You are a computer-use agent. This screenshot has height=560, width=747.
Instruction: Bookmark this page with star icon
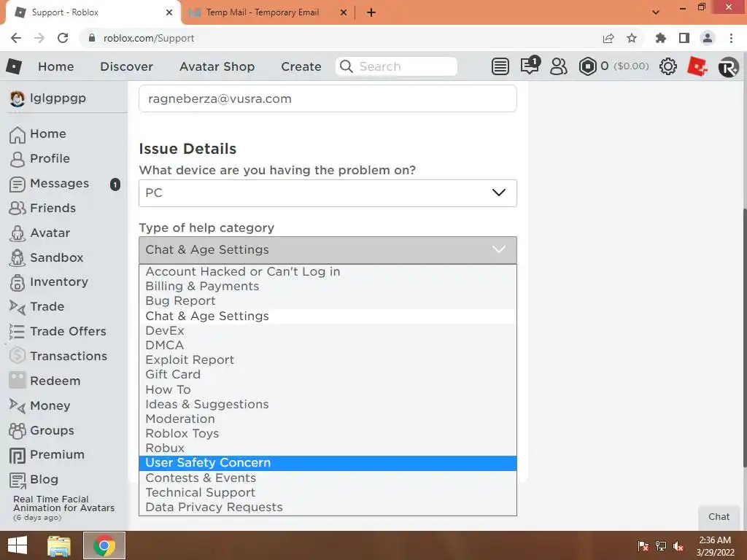pos(632,38)
